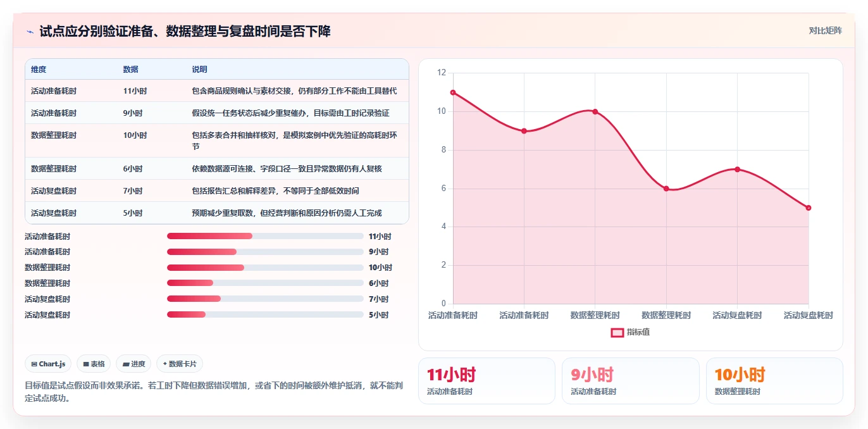Click 5小时 in the table's 数据 column
Image resolution: width=868 pixels, height=429 pixels.
point(133,213)
